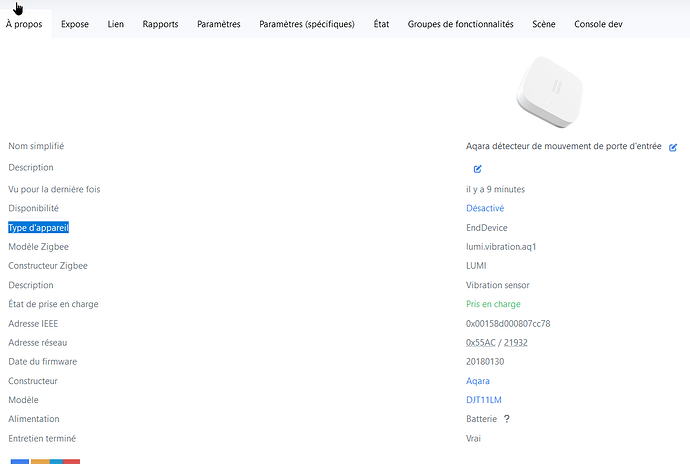
Task: Switch to the Lien tab
Action: tap(116, 24)
